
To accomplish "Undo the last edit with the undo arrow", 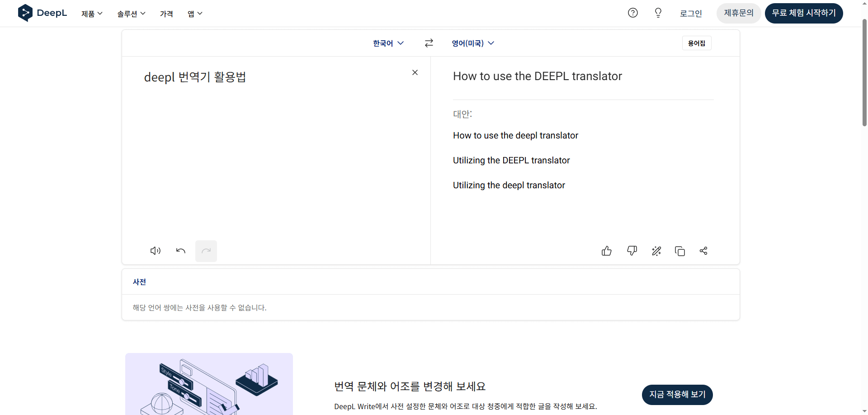I will [x=181, y=251].
